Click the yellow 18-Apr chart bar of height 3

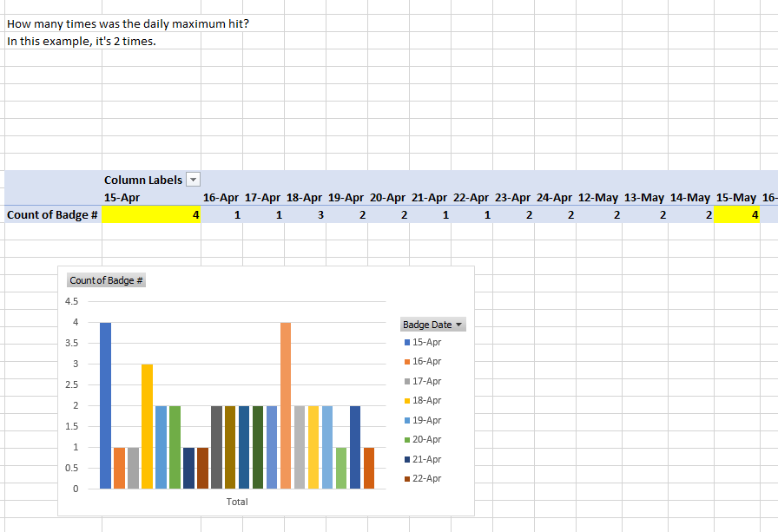pos(147,426)
